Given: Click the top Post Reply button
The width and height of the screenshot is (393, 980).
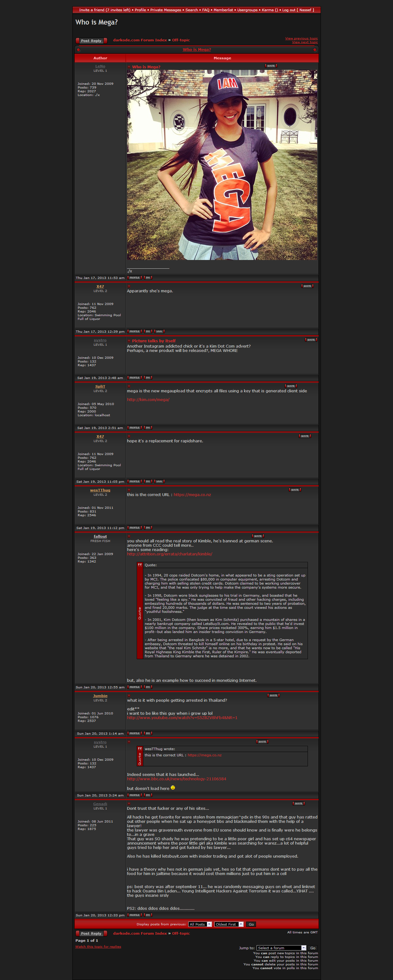Looking at the screenshot, I should [91, 41].
